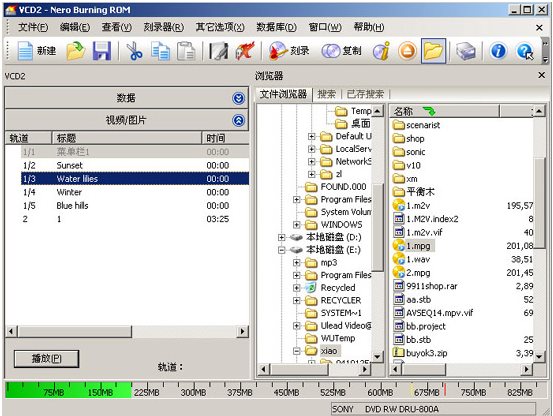
Task: Open existing compilation with folder arrow icon
Action: (75, 51)
